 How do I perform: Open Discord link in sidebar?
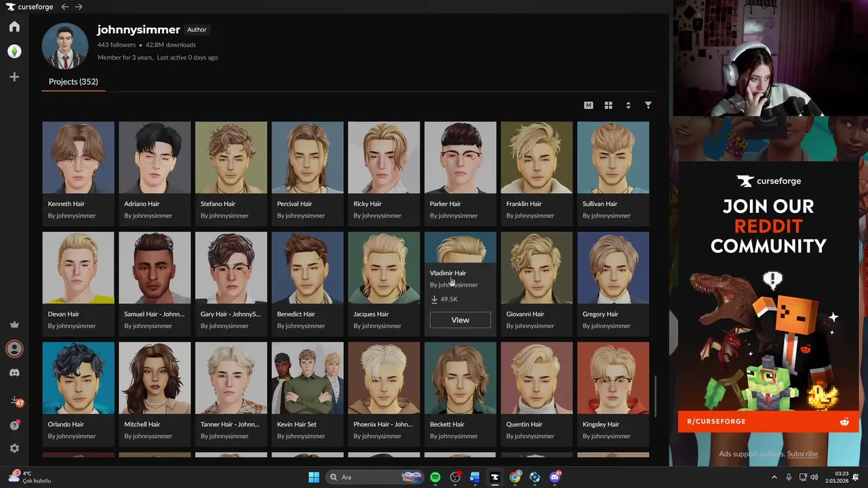(x=14, y=373)
